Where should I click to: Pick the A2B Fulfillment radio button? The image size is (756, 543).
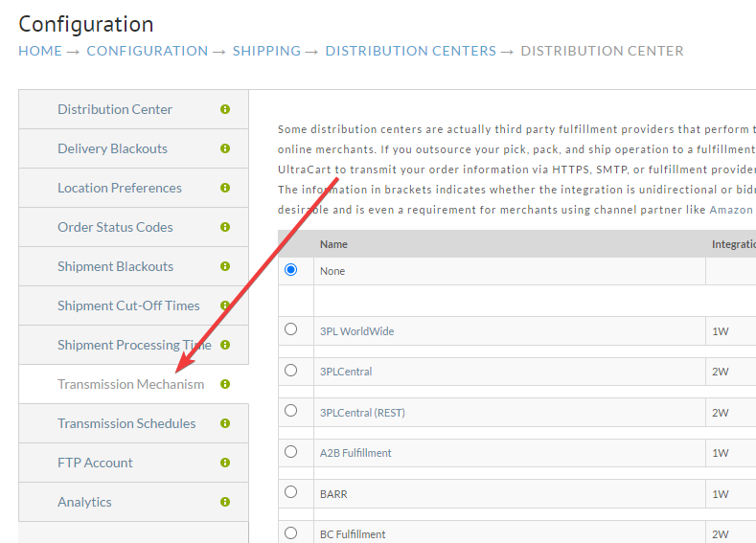click(290, 451)
